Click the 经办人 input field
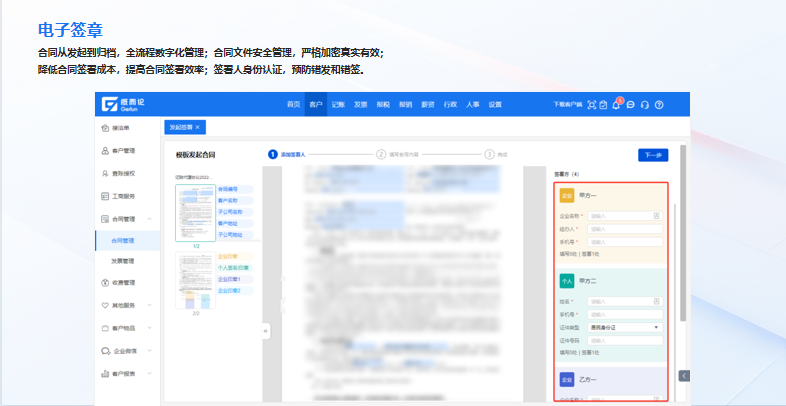The width and height of the screenshot is (786, 406). [625, 228]
